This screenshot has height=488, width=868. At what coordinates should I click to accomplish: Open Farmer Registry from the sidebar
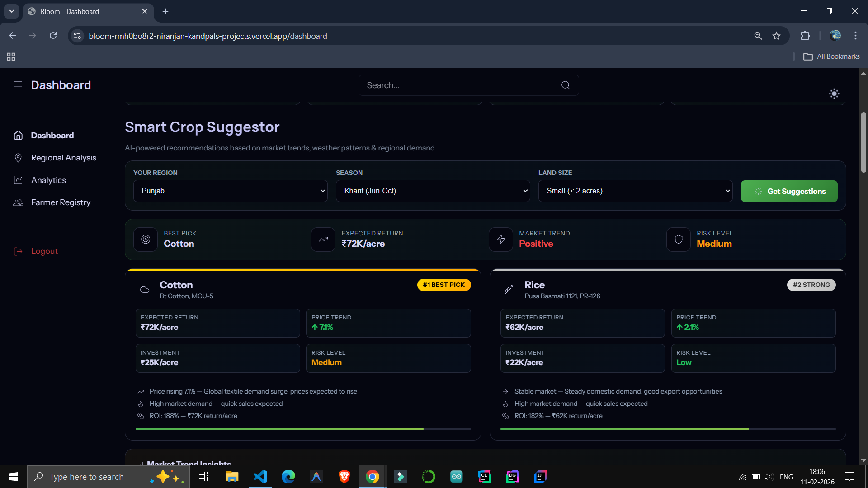pos(61,202)
